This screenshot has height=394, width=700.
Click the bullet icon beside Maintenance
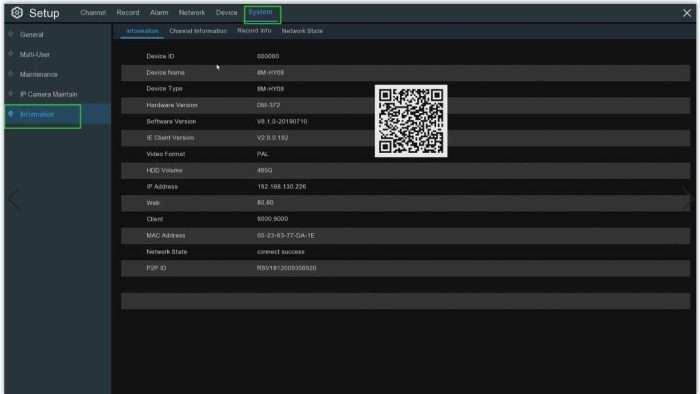pyautogui.click(x=11, y=74)
